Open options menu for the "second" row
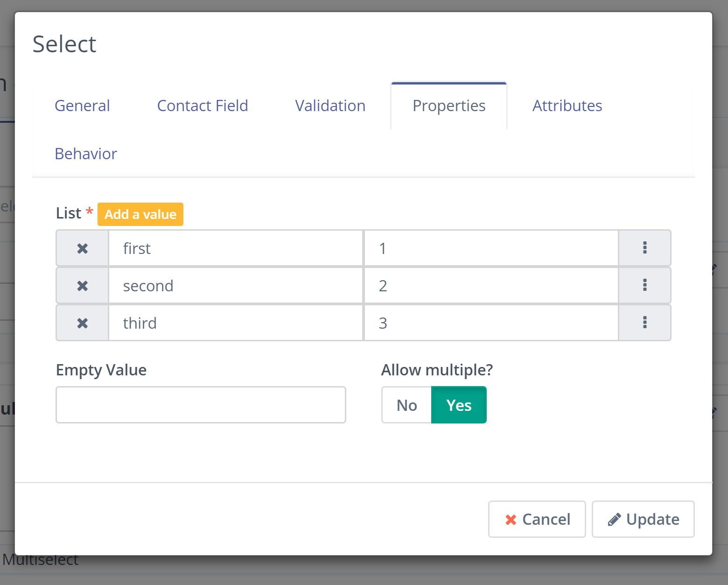 [645, 285]
